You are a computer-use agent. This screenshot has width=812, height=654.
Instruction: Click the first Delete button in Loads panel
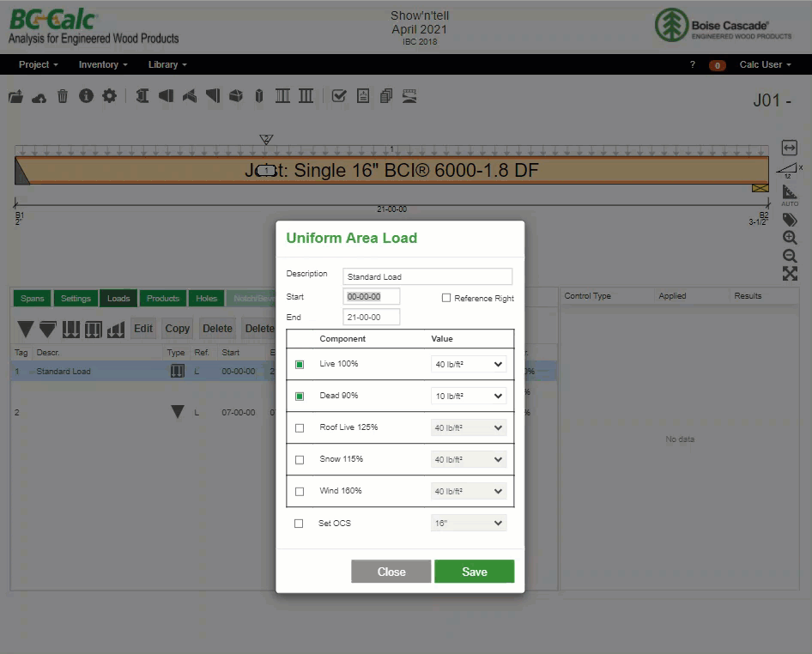click(217, 329)
